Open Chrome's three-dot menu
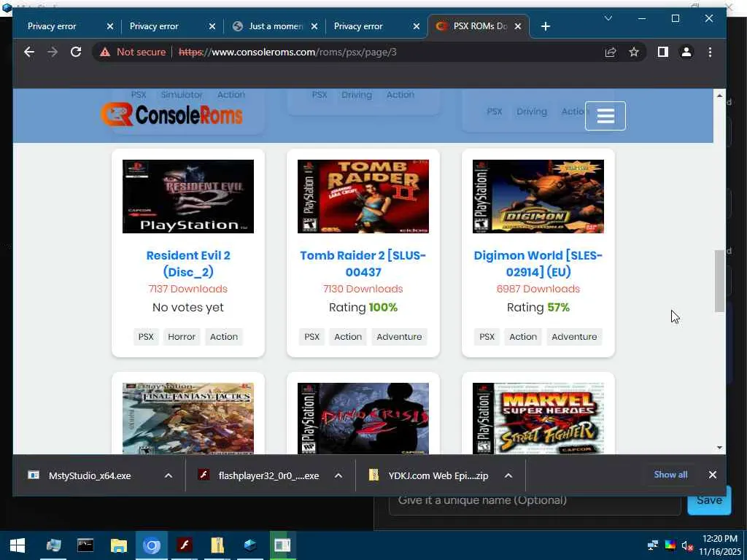The width and height of the screenshot is (747, 560). point(710,52)
